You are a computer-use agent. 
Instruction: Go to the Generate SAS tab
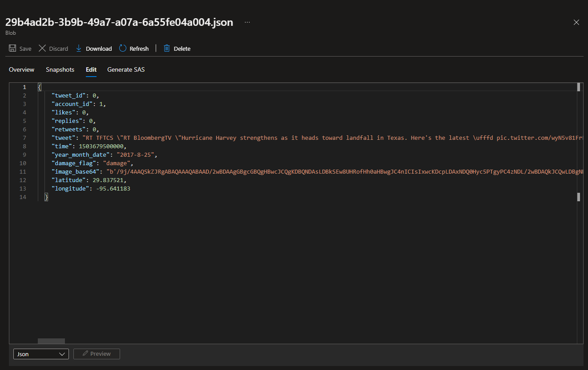point(126,69)
